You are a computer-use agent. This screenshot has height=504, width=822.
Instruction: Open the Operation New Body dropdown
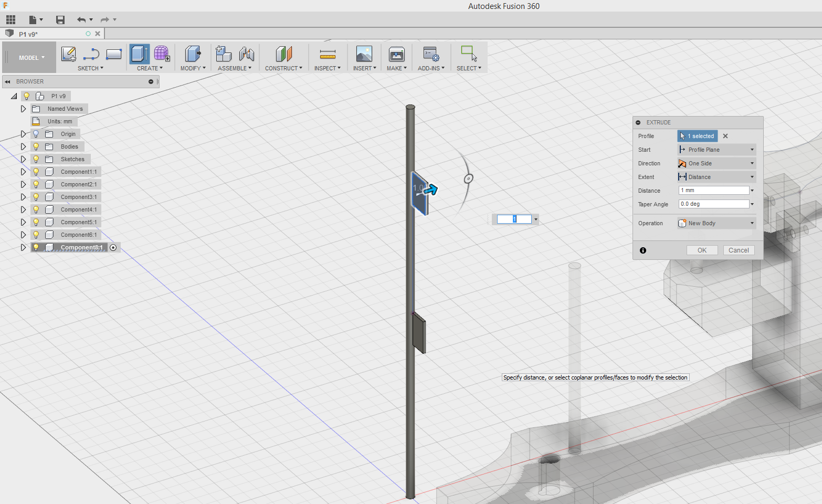click(x=716, y=223)
